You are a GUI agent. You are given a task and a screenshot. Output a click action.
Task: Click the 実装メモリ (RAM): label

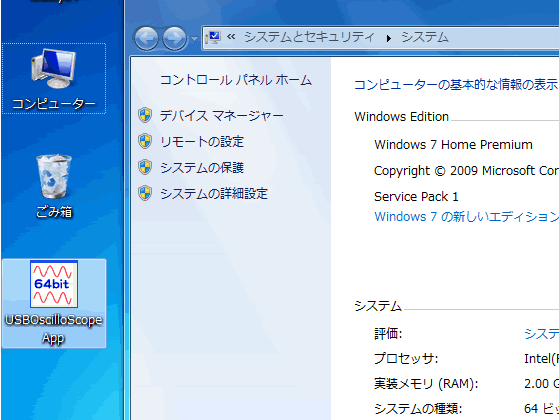click(426, 384)
